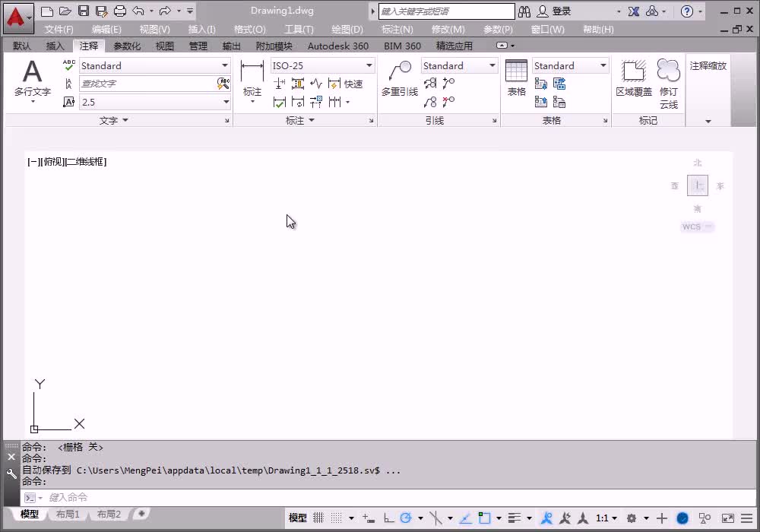Click the find text search icon
The image size is (760, 532).
223,84
